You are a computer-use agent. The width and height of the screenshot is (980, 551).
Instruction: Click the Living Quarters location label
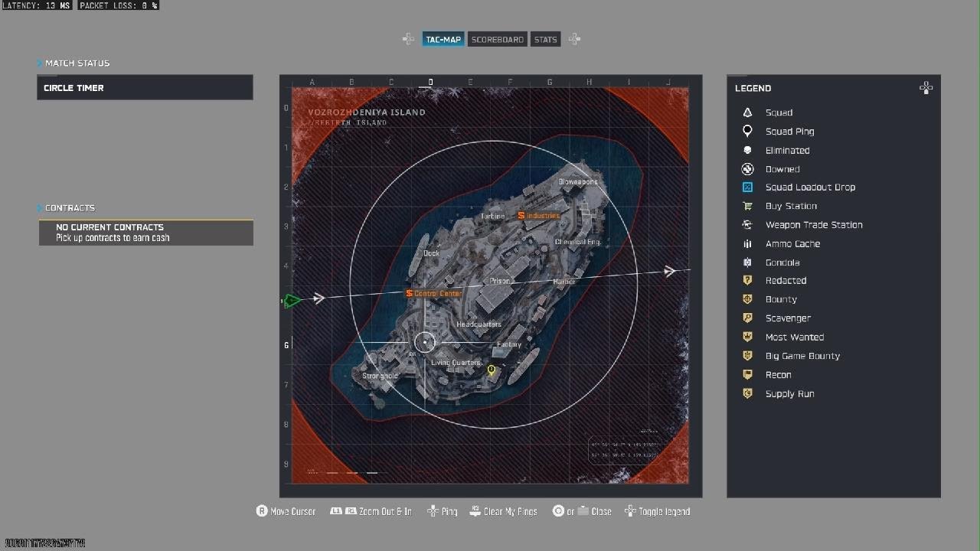coord(456,363)
